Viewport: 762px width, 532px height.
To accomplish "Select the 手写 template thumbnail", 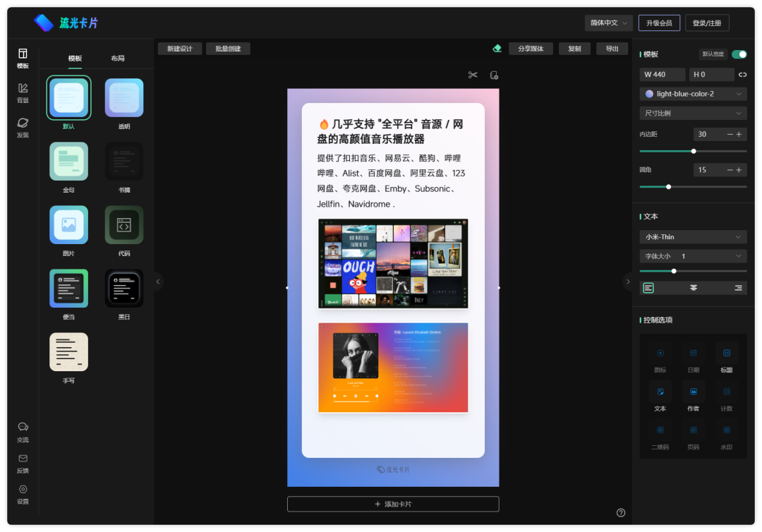I will [68, 352].
